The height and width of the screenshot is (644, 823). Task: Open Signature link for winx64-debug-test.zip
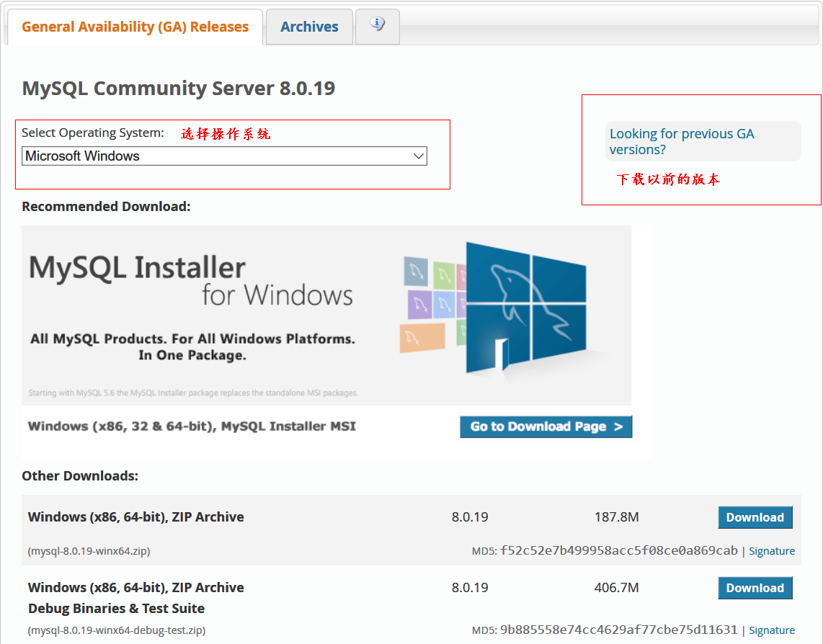coord(772,630)
